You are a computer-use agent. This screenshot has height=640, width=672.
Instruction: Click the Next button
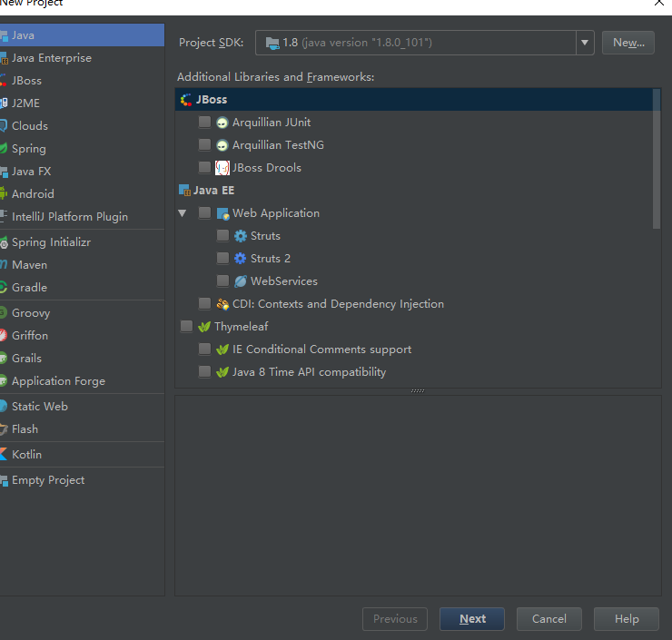(x=472, y=619)
